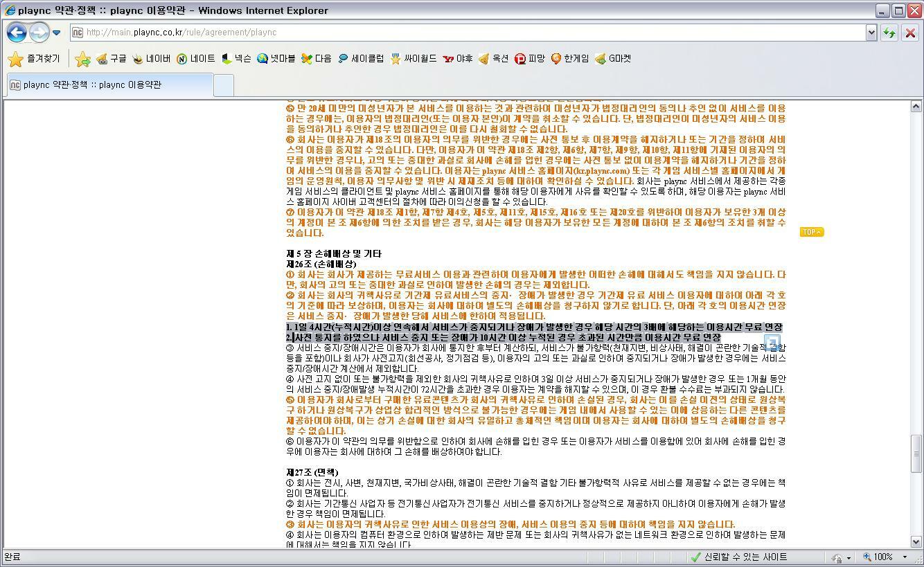Click the add-to-favorites-bar star icon
The width and height of the screenshot is (924, 567).
(x=82, y=60)
